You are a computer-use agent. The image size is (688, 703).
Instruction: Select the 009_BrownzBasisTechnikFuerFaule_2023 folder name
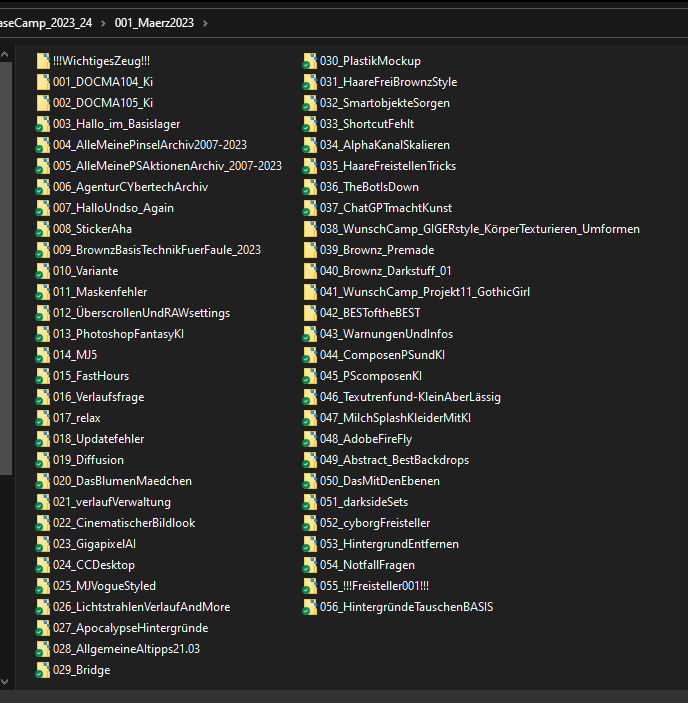[x=157, y=250]
